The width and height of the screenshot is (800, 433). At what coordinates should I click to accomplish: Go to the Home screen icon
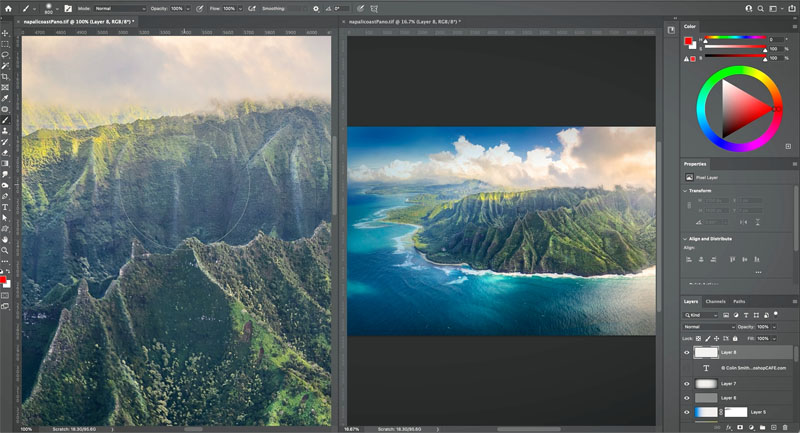click(8, 8)
